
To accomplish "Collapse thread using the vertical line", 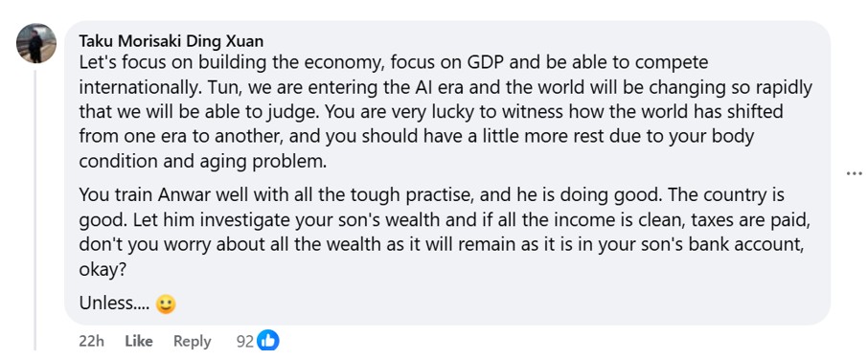I will tap(35, 210).
